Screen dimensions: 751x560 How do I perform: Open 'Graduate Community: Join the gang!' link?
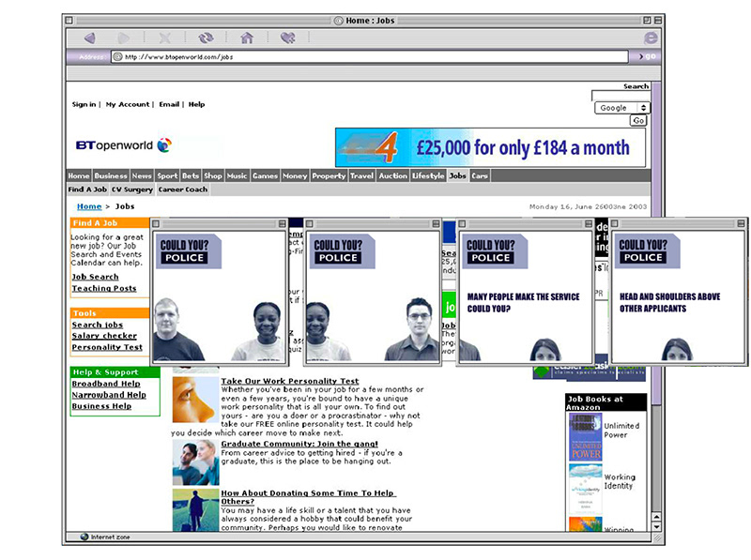click(x=299, y=444)
